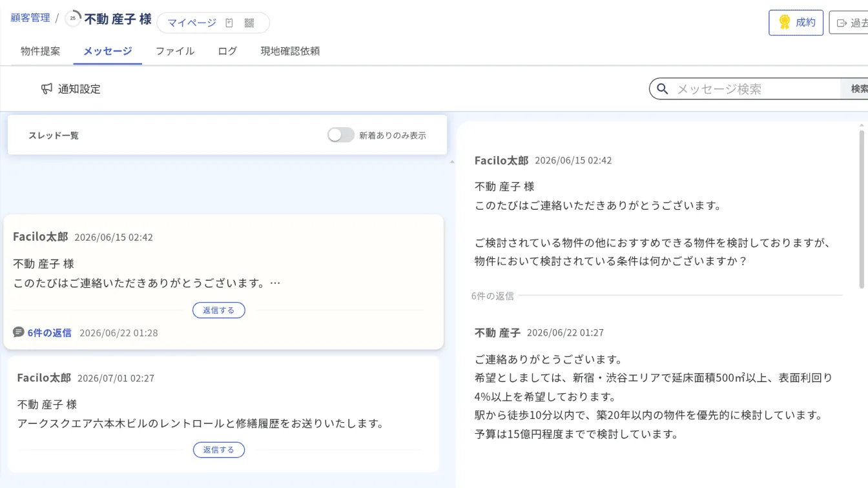
Task: Click the megaphone icon beside 通知設定
Action: [46, 89]
